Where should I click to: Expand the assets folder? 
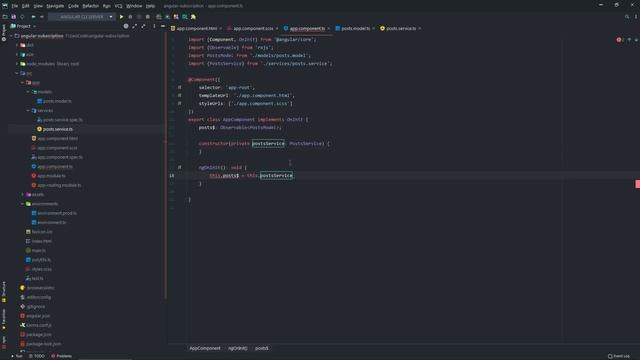tap(23, 195)
